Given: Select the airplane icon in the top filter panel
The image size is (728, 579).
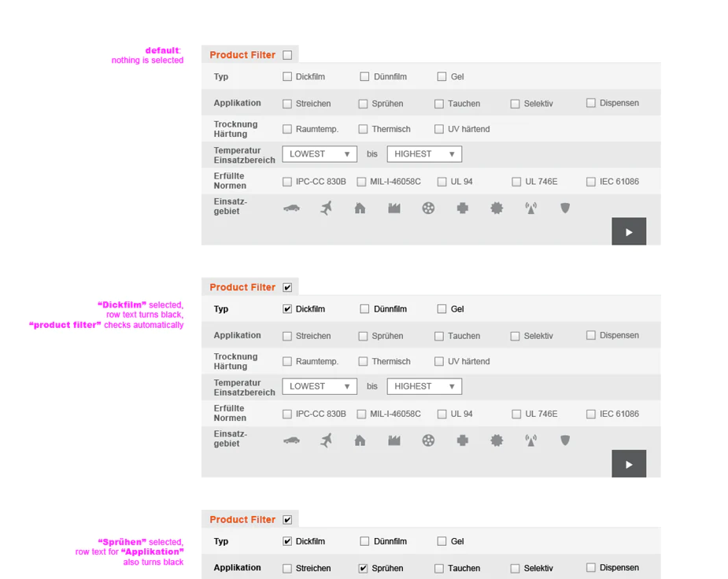Looking at the screenshot, I should [x=327, y=208].
